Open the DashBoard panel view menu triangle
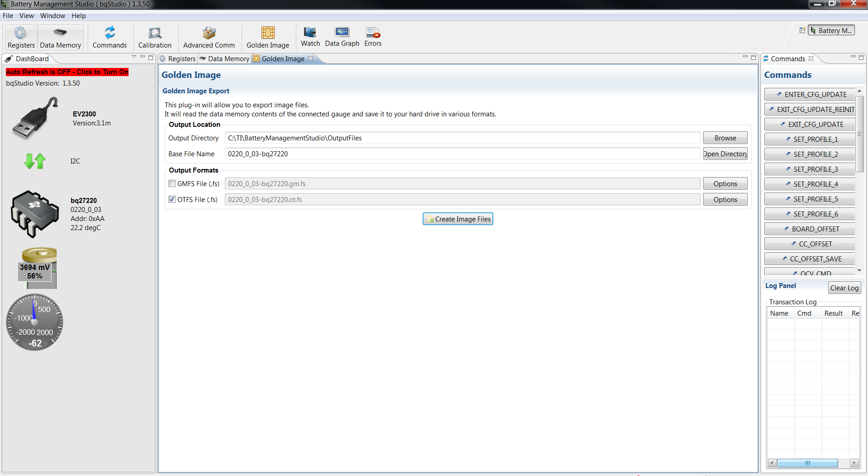This screenshot has height=476, width=868. coord(134,56)
